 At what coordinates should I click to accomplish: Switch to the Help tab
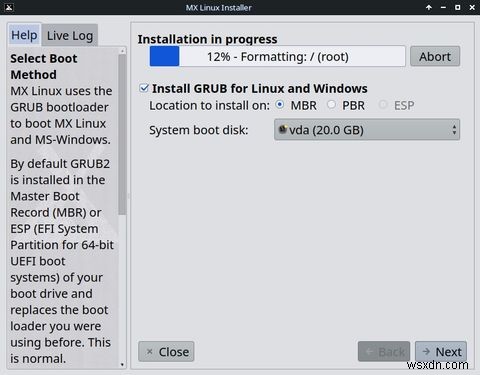click(24, 35)
